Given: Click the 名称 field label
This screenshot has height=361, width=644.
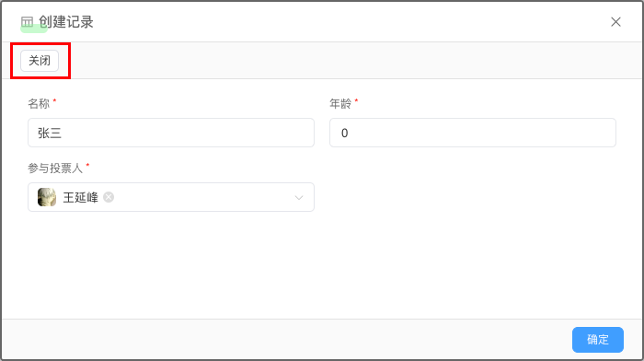Looking at the screenshot, I should (x=39, y=104).
